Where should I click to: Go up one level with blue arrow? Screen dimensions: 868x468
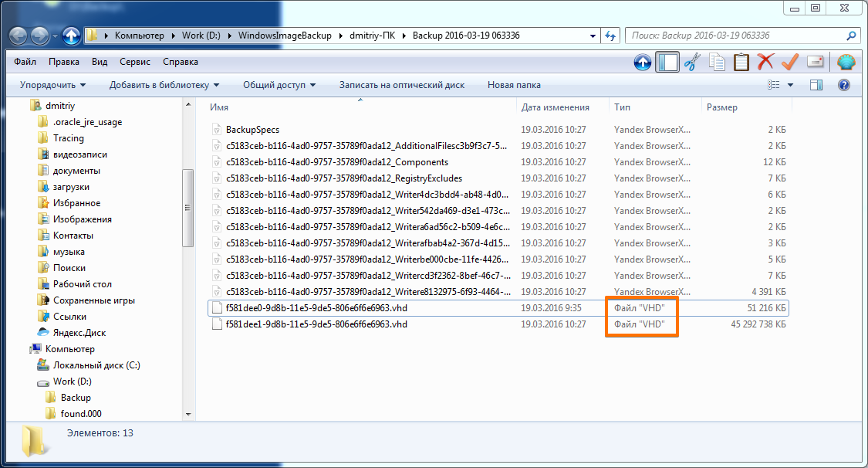click(643, 62)
